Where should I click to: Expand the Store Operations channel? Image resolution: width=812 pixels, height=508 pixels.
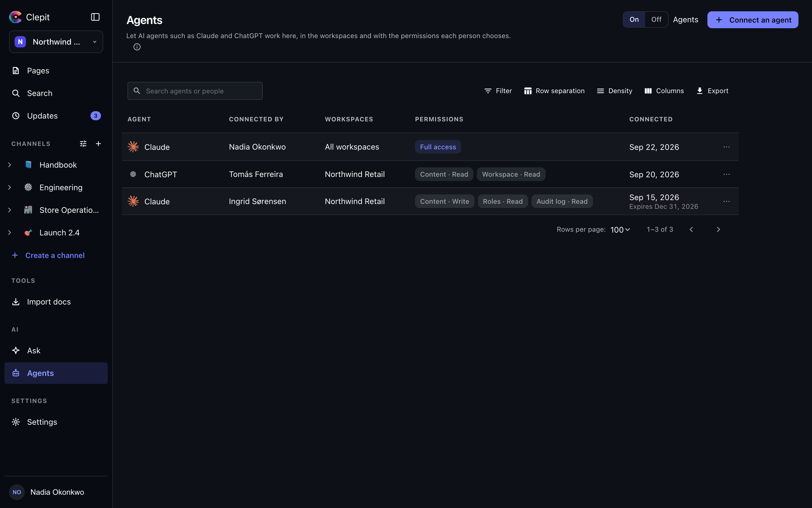point(9,210)
